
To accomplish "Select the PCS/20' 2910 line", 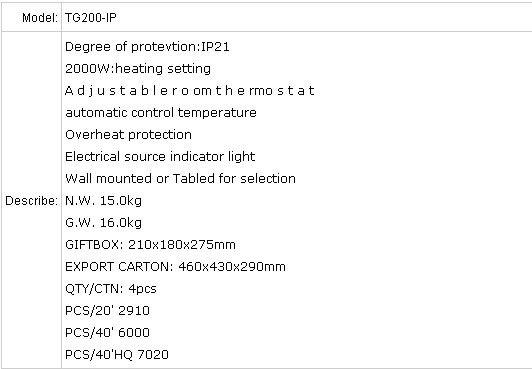I will (x=107, y=311).
